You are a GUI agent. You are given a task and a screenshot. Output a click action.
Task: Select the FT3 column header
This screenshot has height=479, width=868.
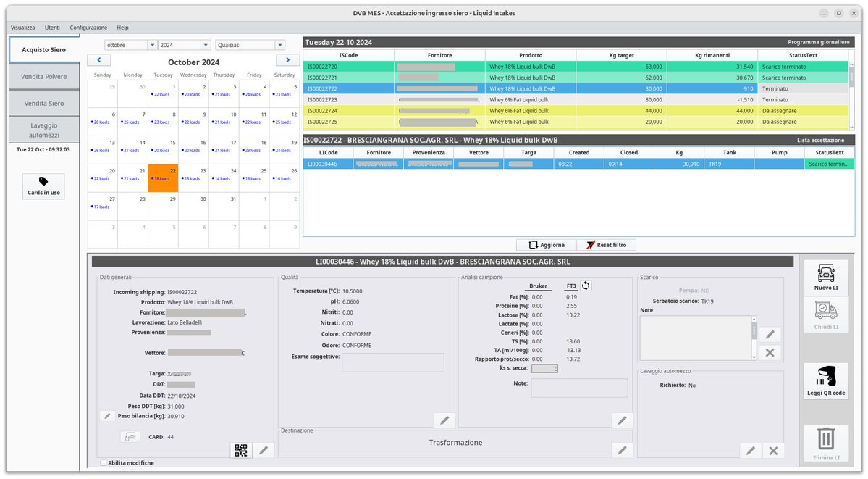(x=570, y=286)
